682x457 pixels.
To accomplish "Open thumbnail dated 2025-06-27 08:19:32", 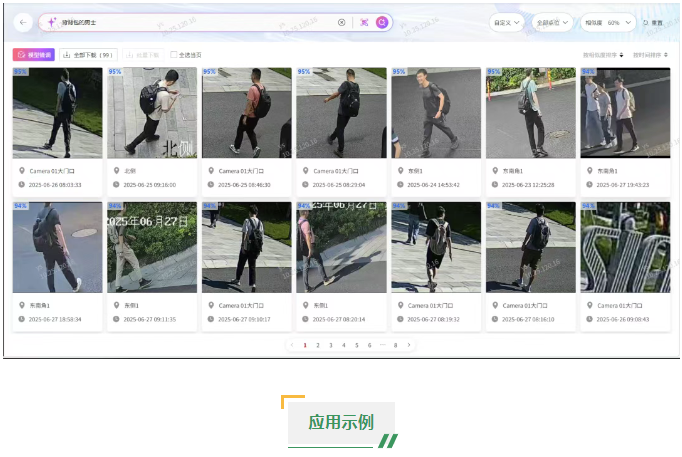I will [436, 247].
